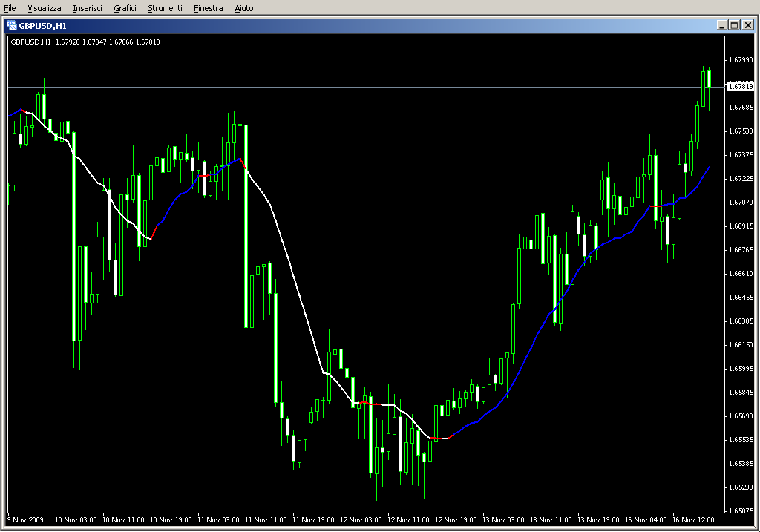Screen dimensions: 760x532
Task: Click price scale value 1.65995
Action: pos(741,369)
